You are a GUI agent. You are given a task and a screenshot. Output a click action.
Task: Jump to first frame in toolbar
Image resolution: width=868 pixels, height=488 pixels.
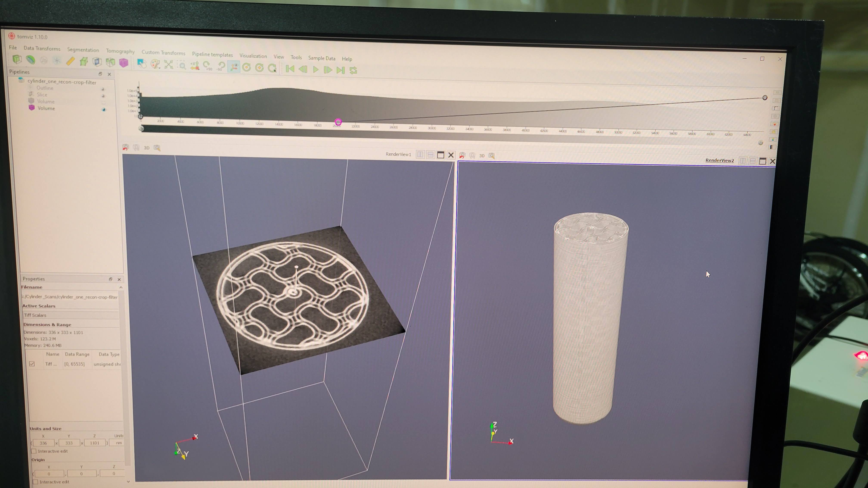click(x=290, y=69)
